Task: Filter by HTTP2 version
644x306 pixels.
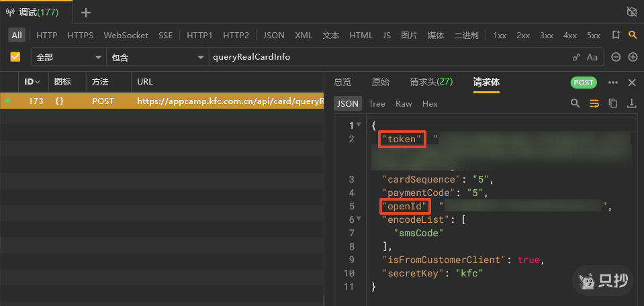Action: click(236, 36)
